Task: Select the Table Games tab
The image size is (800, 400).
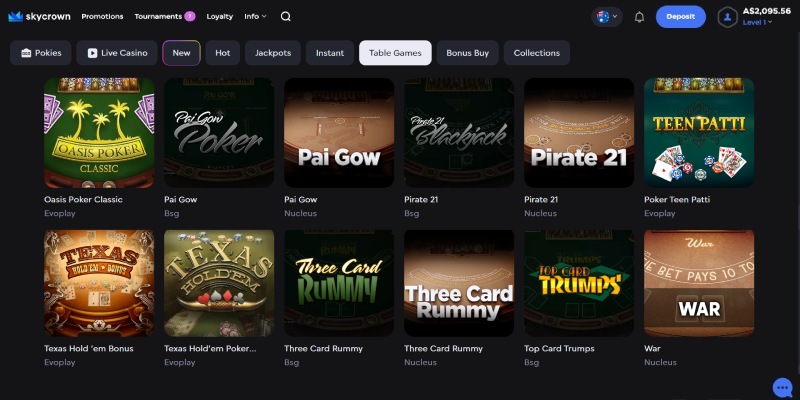Action: [395, 53]
